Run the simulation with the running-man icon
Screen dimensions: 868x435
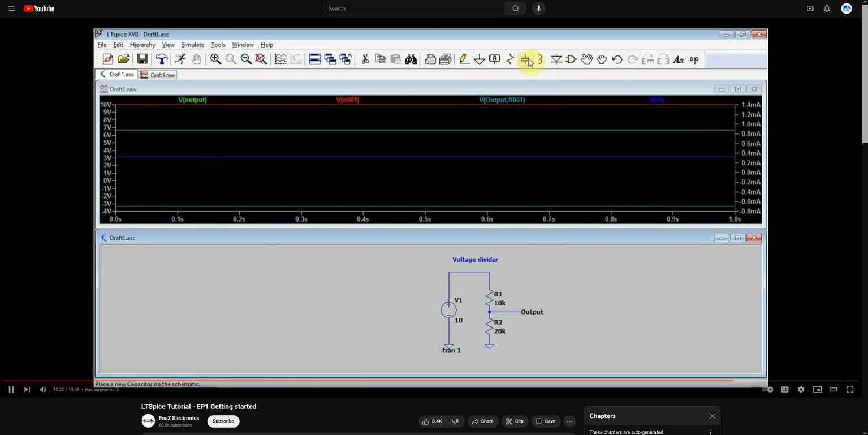(x=180, y=59)
